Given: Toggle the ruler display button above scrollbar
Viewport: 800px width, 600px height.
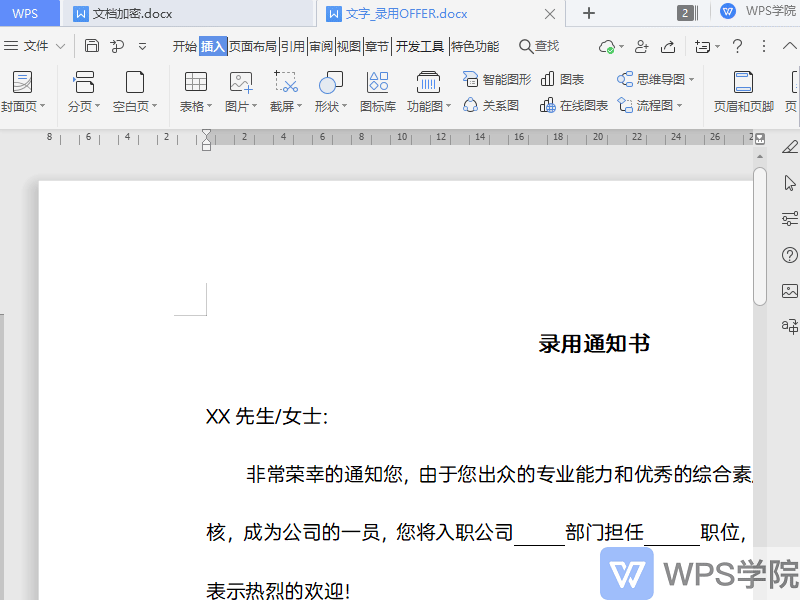Looking at the screenshot, I should (760, 139).
